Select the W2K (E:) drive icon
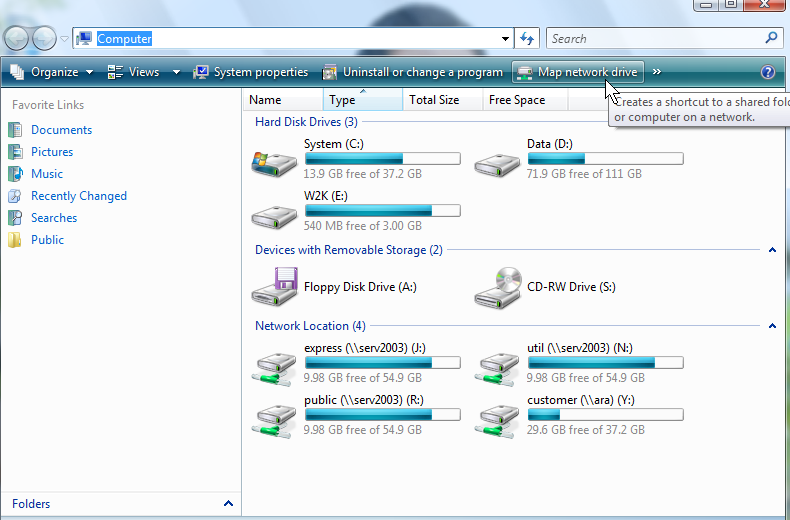Image resolution: width=790 pixels, height=520 pixels. coord(274,212)
